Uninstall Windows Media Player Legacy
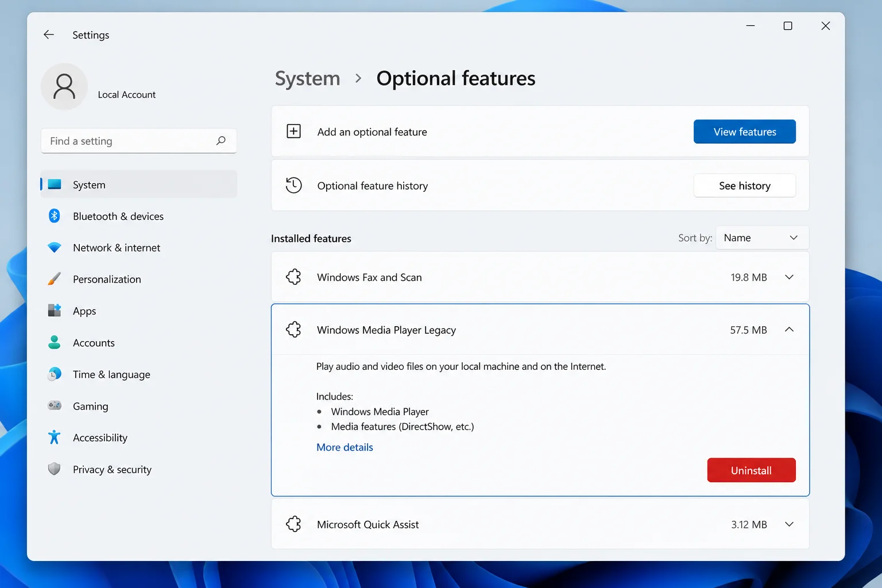The width and height of the screenshot is (882, 588). (x=751, y=470)
